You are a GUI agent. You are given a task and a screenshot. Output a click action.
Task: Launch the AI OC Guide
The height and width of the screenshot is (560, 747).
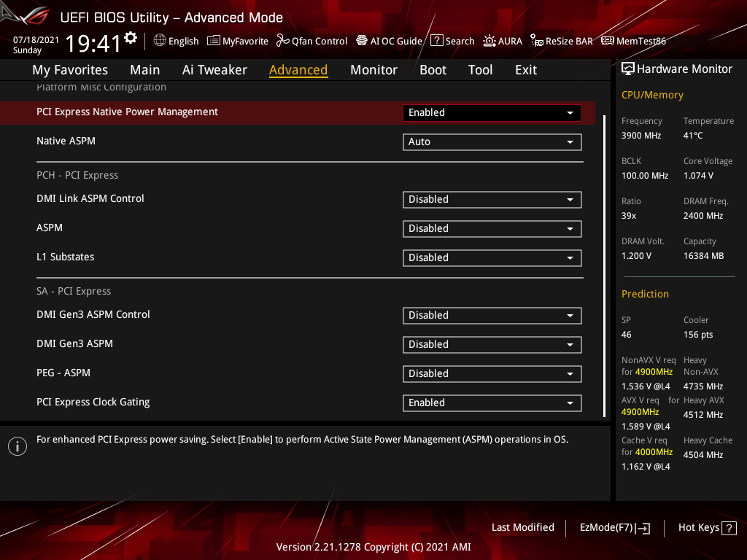click(x=389, y=41)
